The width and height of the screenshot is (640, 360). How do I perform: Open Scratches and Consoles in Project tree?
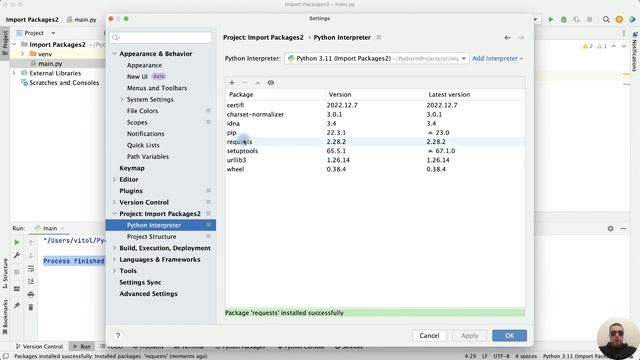64,82
